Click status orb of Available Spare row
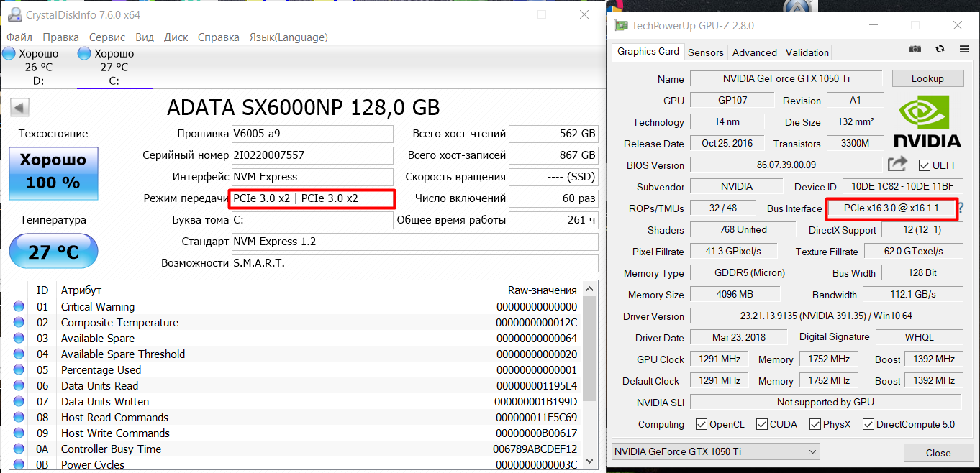Screen dimensions: 980x473 tap(19, 339)
